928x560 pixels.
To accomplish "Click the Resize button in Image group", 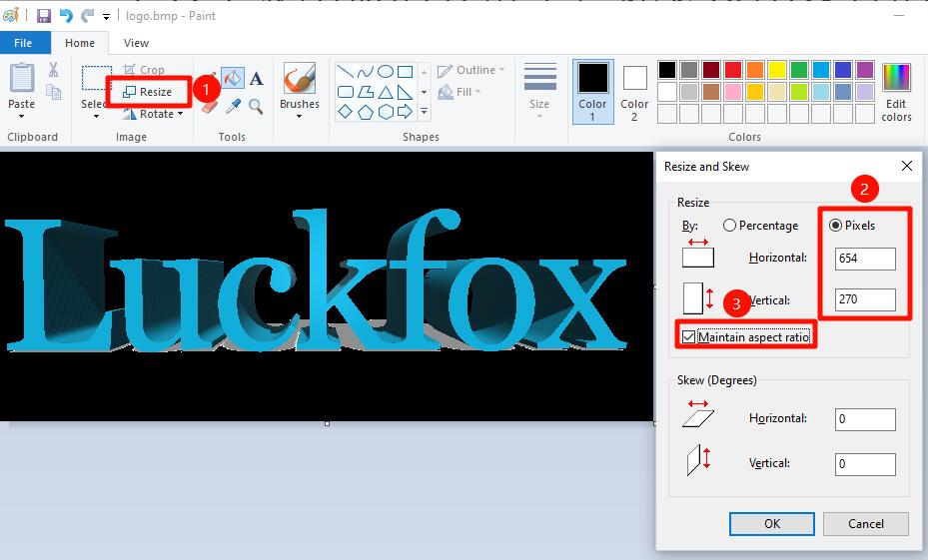I will coord(148,92).
